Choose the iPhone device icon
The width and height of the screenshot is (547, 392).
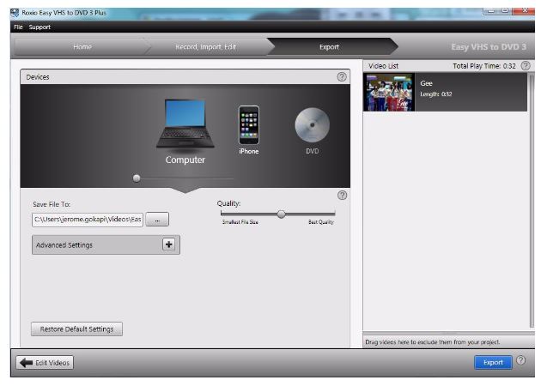(249, 124)
